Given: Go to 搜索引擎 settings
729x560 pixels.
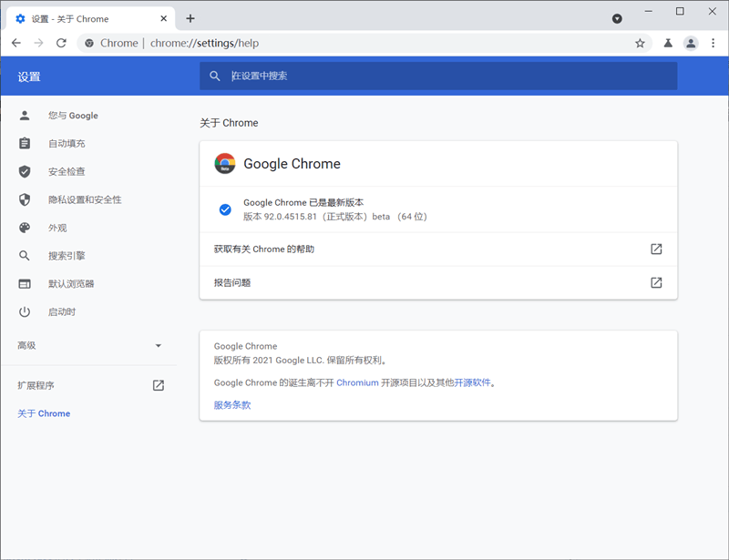Looking at the screenshot, I should click(x=67, y=256).
